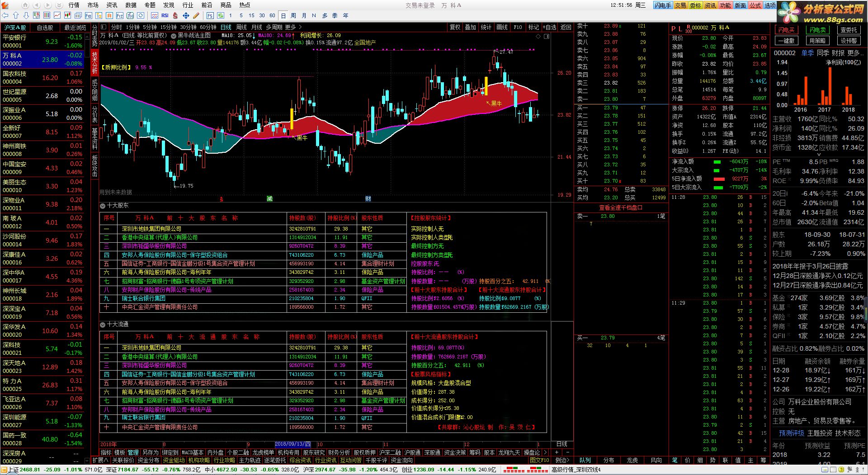Open the f(x) formula toolbar icon

point(131,15)
